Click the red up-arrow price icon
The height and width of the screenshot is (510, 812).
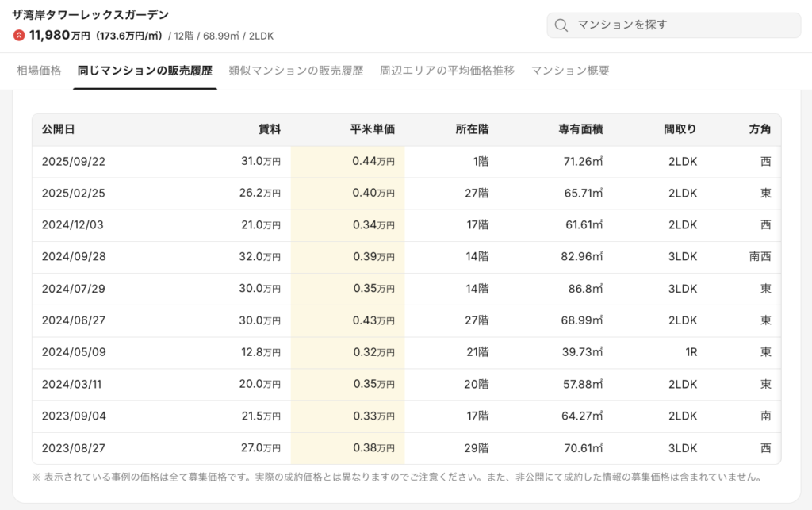[x=19, y=36]
